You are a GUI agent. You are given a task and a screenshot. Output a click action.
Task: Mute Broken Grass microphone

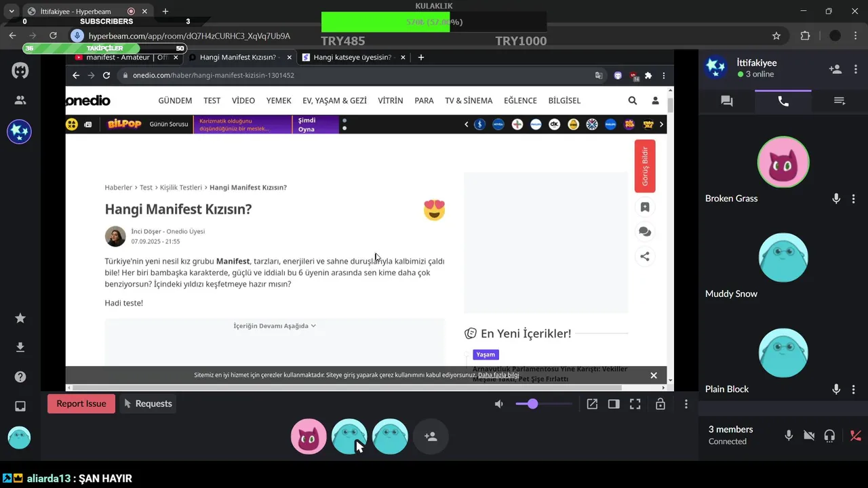point(836,199)
